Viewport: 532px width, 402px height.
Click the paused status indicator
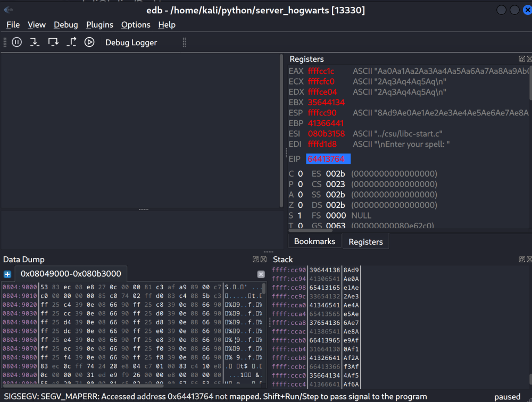coord(507,397)
